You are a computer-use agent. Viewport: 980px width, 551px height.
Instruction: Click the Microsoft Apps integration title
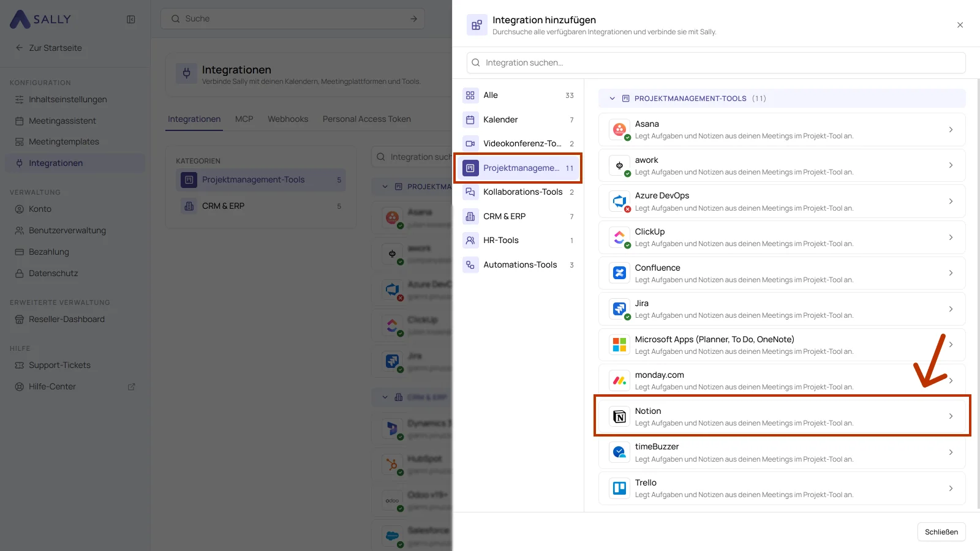[714, 339]
